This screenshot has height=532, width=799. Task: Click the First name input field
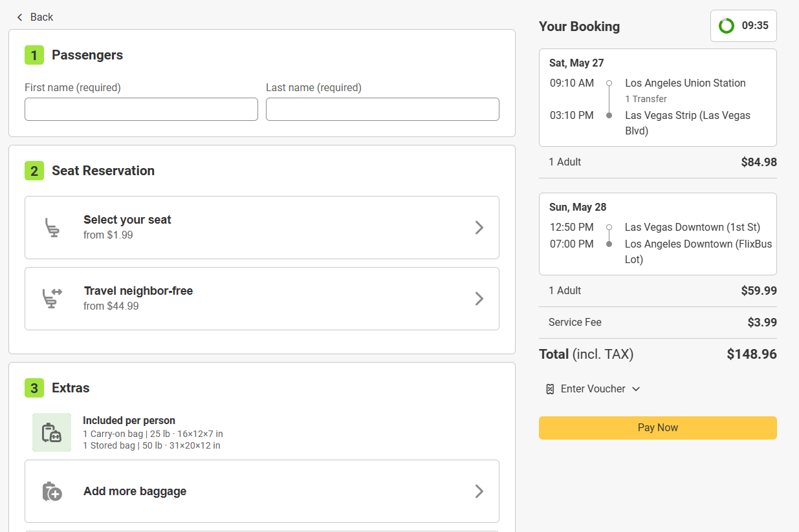(141, 109)
